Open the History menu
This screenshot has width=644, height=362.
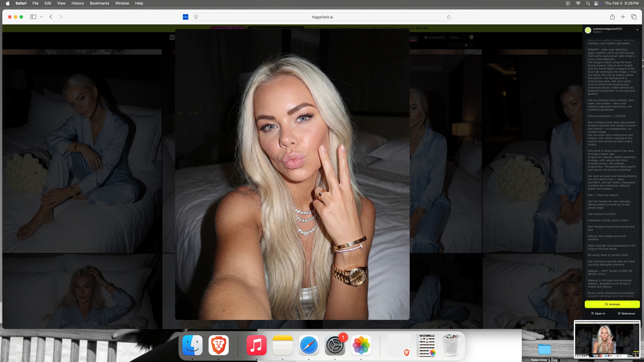(x=77, y=3)
